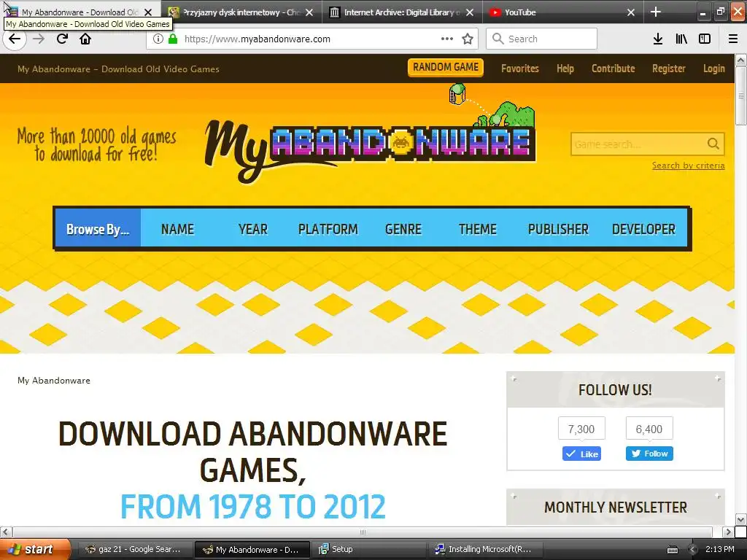Click the forward navigation arrow
Viewport: 747px width, 560px height.
(39, 39)
